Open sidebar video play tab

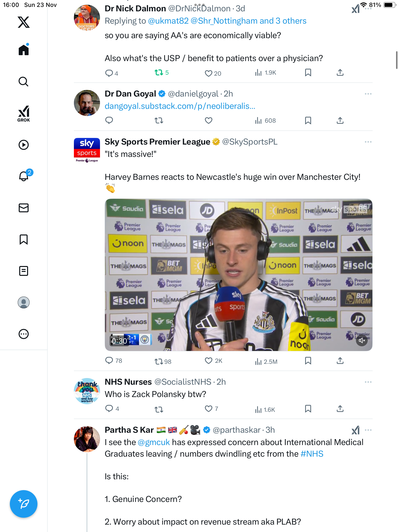pyautogui.click(x=24, y=145)
